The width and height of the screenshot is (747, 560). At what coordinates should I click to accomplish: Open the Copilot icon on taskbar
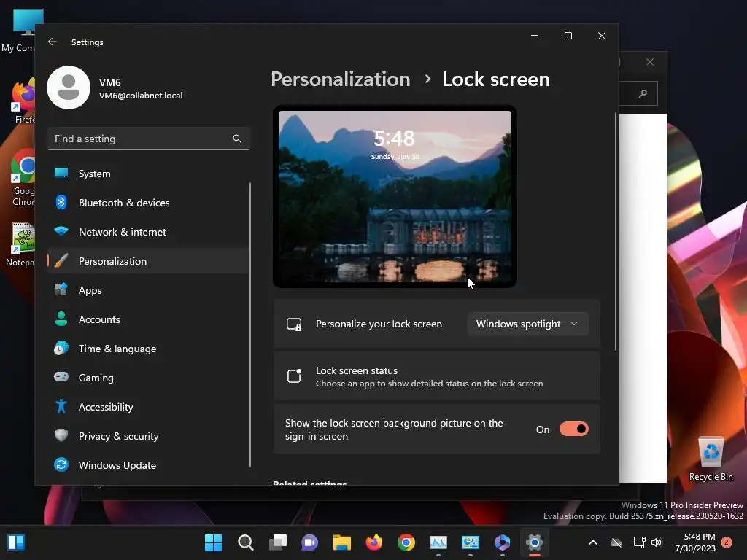[503, 542]
